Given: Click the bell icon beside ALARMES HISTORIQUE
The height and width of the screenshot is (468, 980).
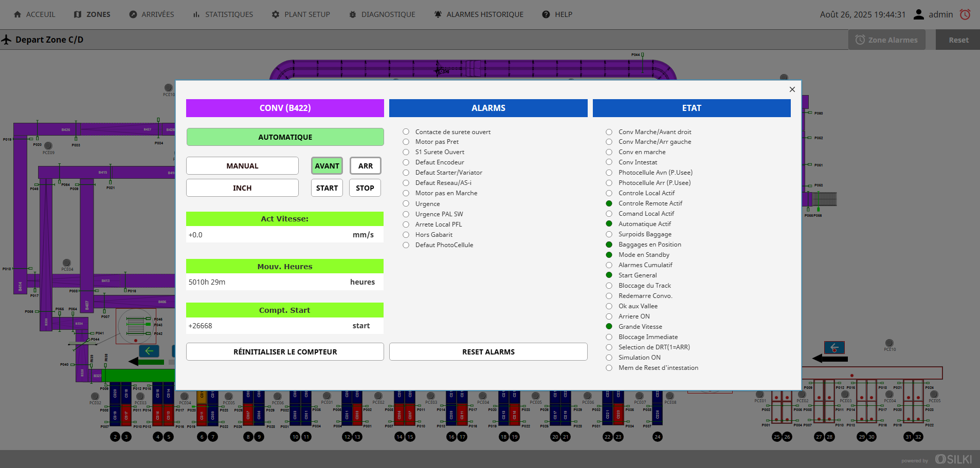Looking at the screenshot, I should [438, 14].
